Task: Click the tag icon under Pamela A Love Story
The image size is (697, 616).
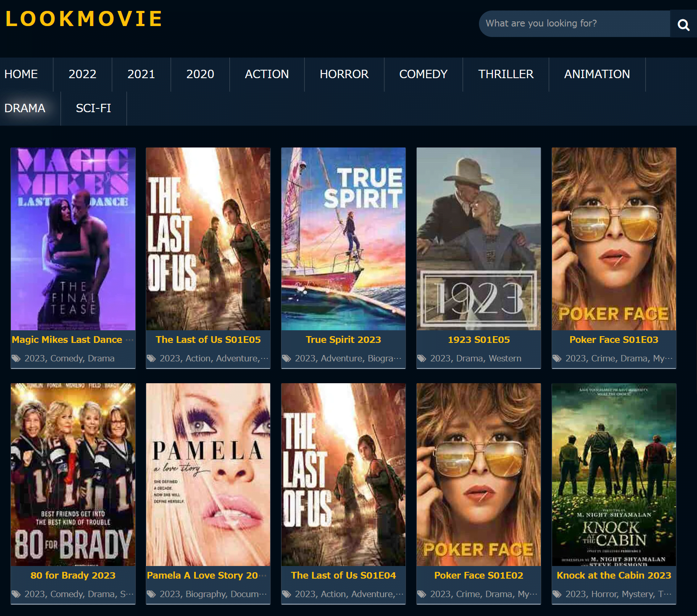Action: pyautogui.click(x=151, y=594)
